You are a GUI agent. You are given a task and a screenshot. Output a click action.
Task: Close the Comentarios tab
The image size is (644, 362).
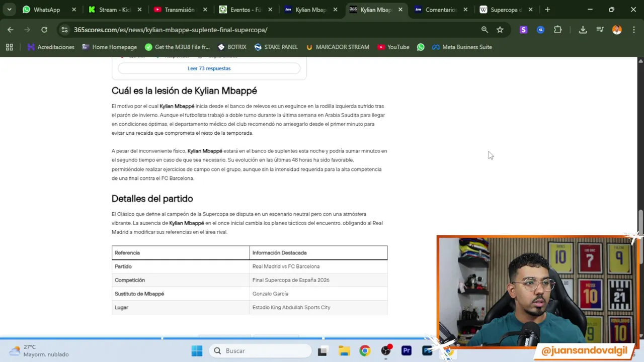[x=465, y=10]
